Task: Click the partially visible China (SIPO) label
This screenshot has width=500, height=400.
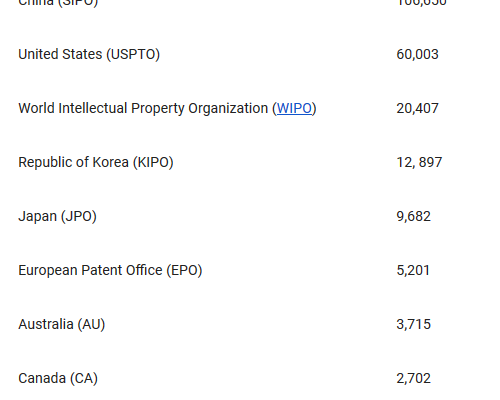Action: (58, 3)
